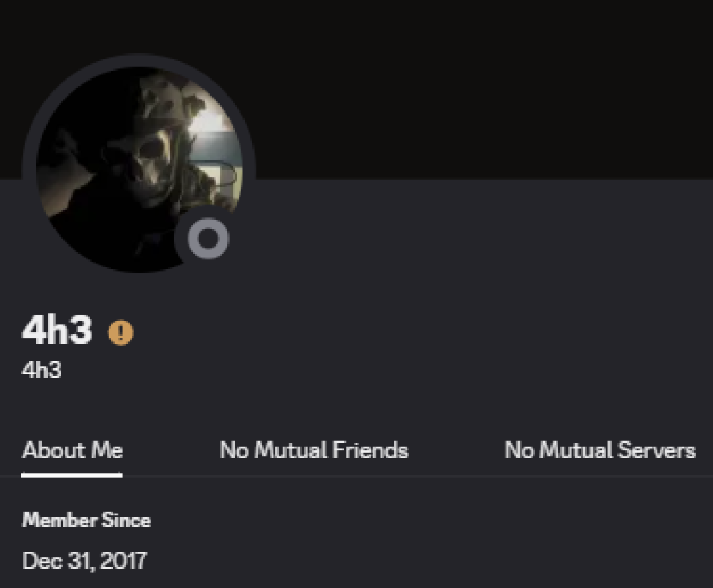Click the large display name 4h3
This screenshot has width=713, height=588.
tap(57, 331)
